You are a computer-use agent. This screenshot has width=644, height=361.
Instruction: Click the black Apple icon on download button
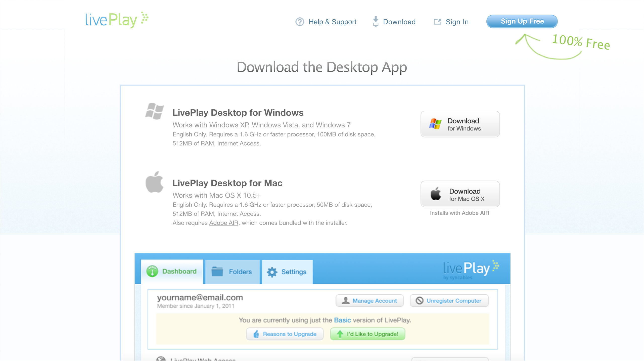[436, 194]
